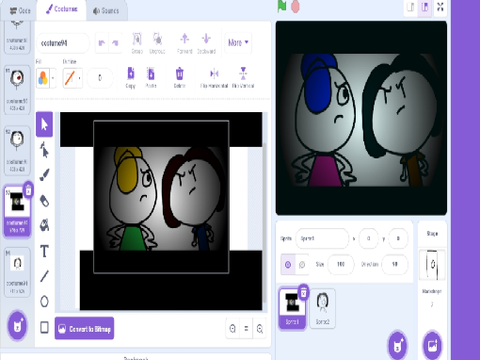Select the Text tool

(x=44, y=251)
